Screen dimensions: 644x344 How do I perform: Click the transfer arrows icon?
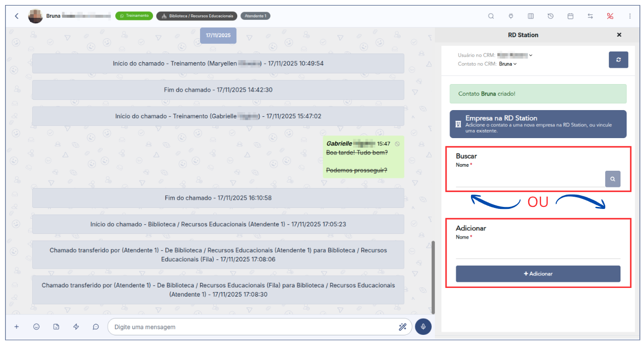(590, 16)
